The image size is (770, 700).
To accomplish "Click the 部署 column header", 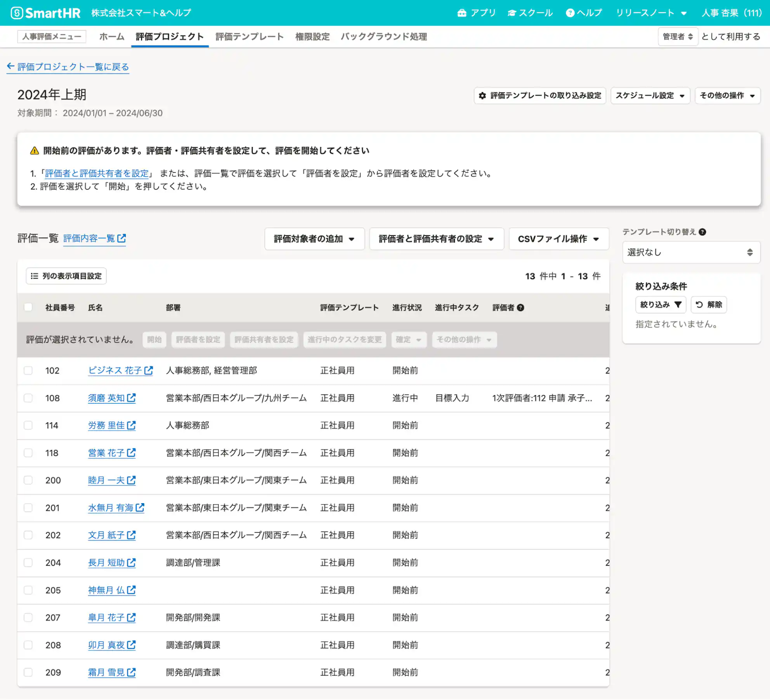I will (x=173, y=307).
